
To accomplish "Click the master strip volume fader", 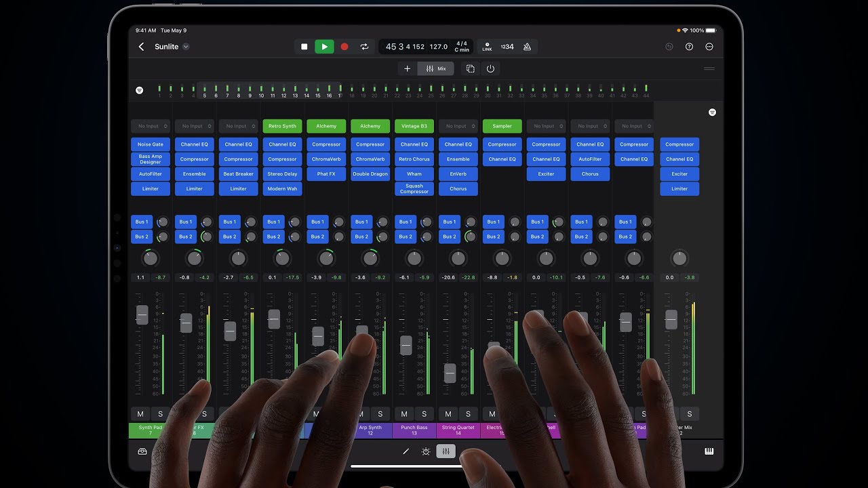I will tap(671, 319).
